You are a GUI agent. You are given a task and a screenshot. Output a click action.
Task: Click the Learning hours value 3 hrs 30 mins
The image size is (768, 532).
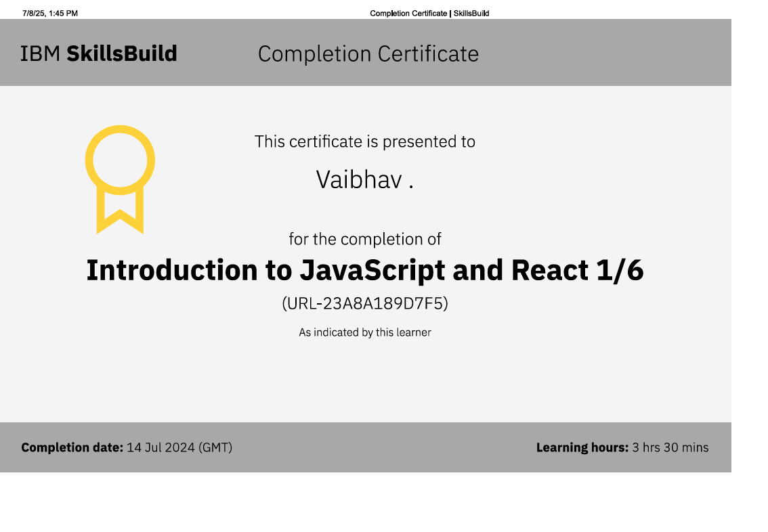(x=670, y=447)
